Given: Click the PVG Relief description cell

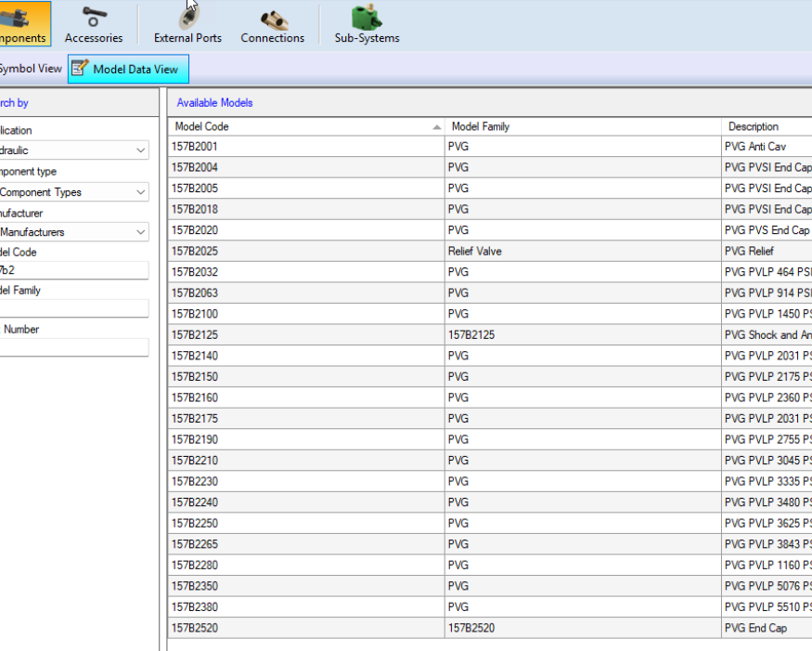Looking at the screenshot, I should tap(767, 252).
